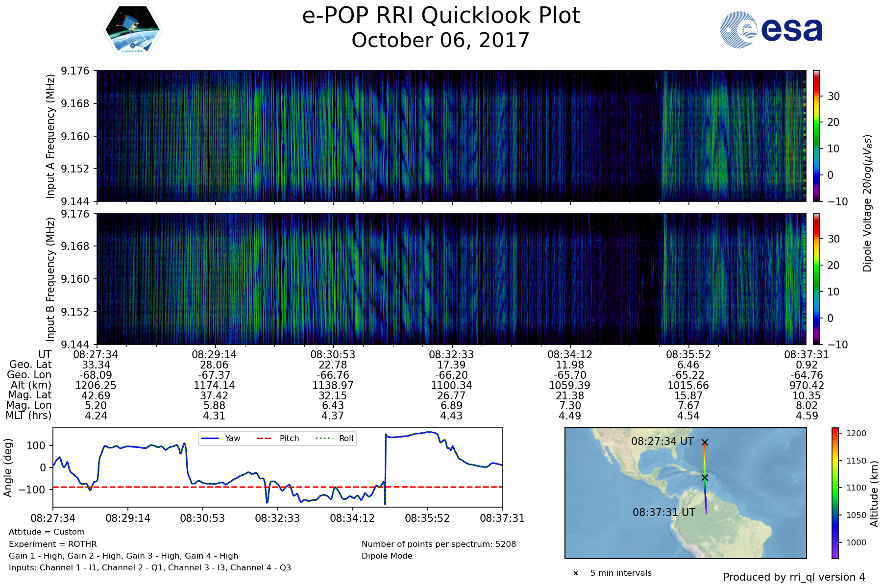Screen dimensions: 882x588
Task: Click the altitude value 1206.25
Action: [96, 386]
